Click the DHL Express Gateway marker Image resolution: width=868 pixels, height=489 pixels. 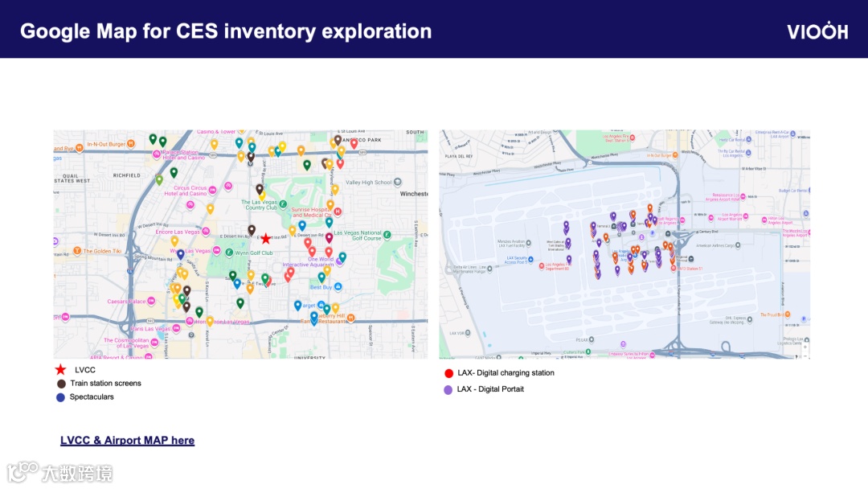(750, 319)
